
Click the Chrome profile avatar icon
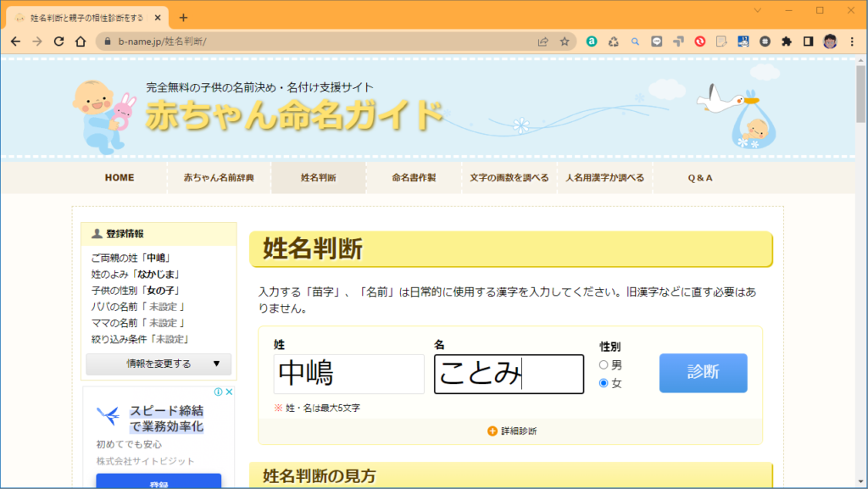point(828,40)
